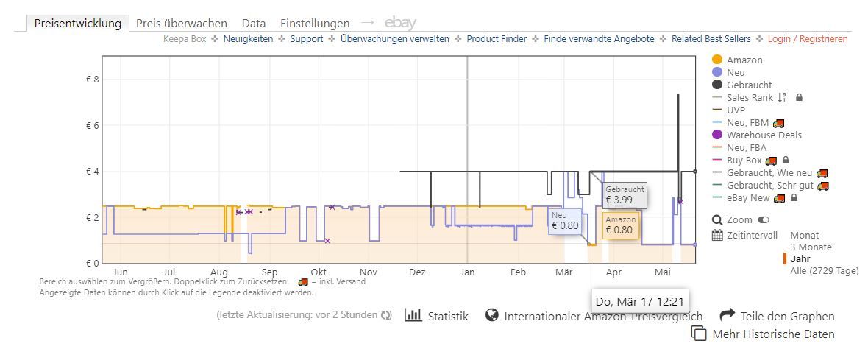The width and height of the screenshot is (868, 352).
Task: Click the refresh icon after letzte Aktualisierung
Action: tap(386, 315)
